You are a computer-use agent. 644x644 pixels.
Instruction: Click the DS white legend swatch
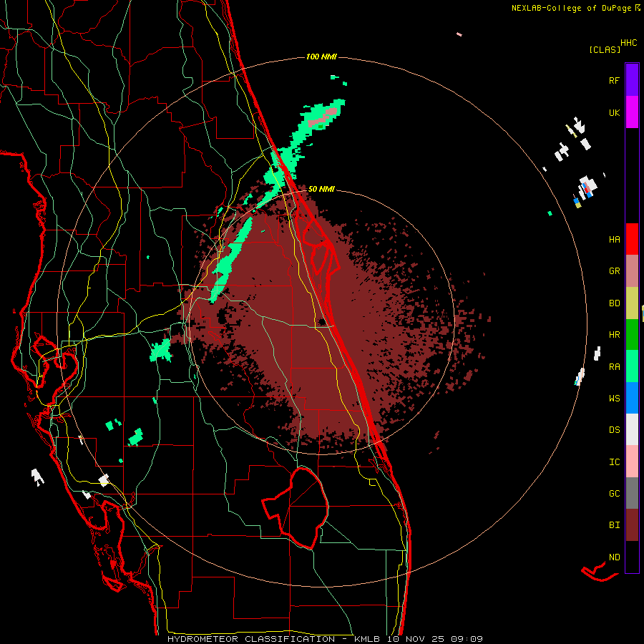632,429
